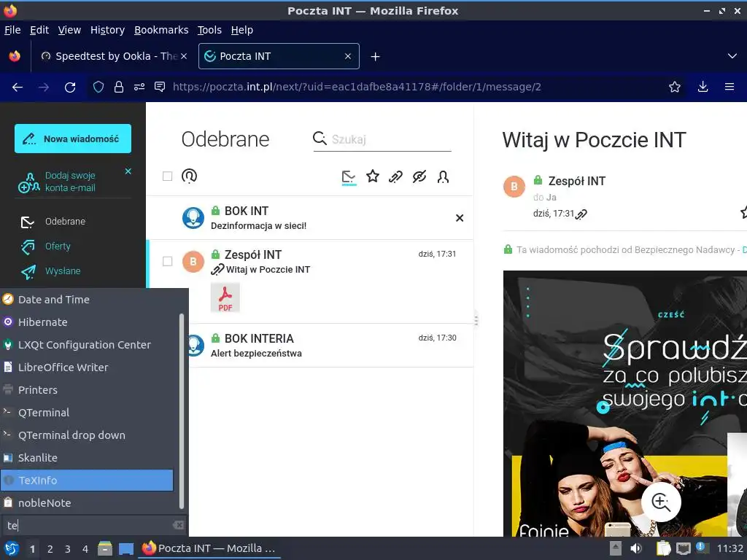The image size is (747, 560).
Task: Click Dodaj swoje konta e-mail link
Action: pyautogui.click(x=69, y=182)
